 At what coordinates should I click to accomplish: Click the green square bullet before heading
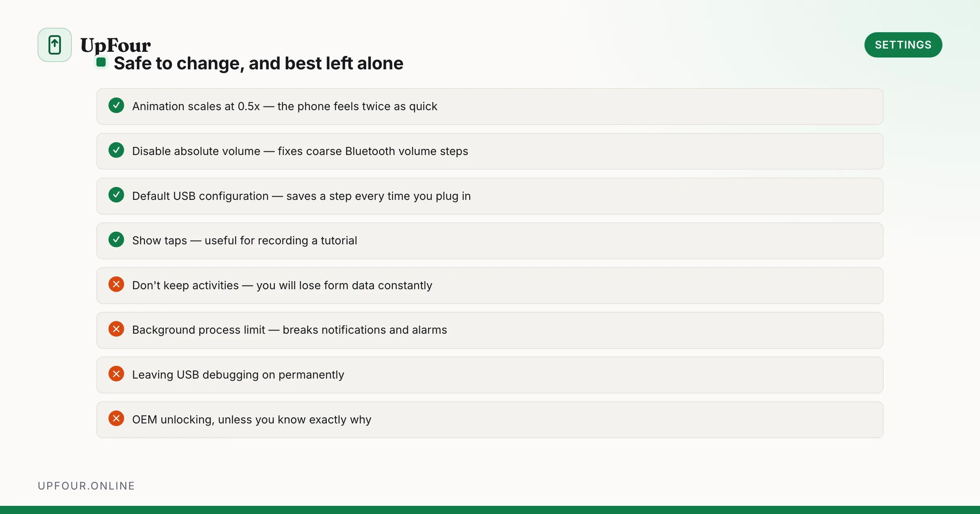(x=101, y=62)
